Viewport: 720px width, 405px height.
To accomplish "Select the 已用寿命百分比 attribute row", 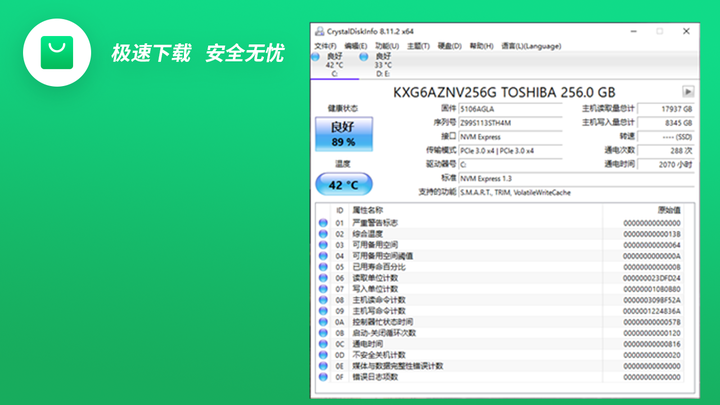I will [500, 267].
